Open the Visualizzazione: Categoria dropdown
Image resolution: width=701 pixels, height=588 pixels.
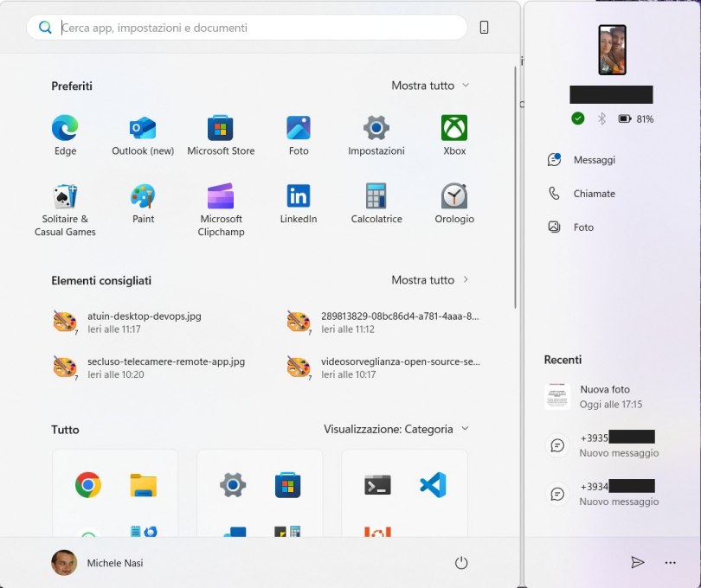coord(396,429)
